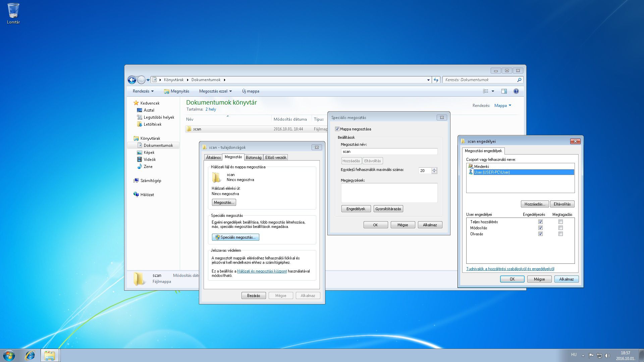Open the Explorer help icon
This screenshot has width=644, height=362.
(x=516, y=91)
